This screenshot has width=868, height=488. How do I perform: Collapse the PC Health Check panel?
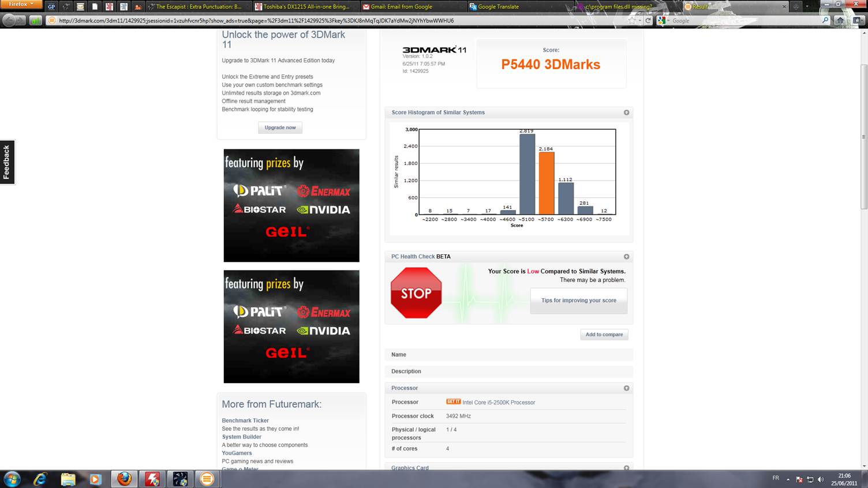(x=626, y=257)
